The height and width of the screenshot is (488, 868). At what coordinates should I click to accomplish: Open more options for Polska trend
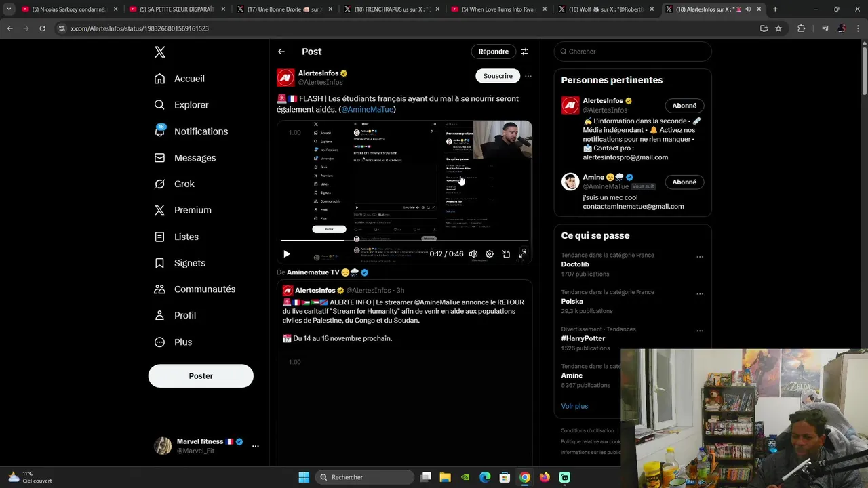pos(700,294)
